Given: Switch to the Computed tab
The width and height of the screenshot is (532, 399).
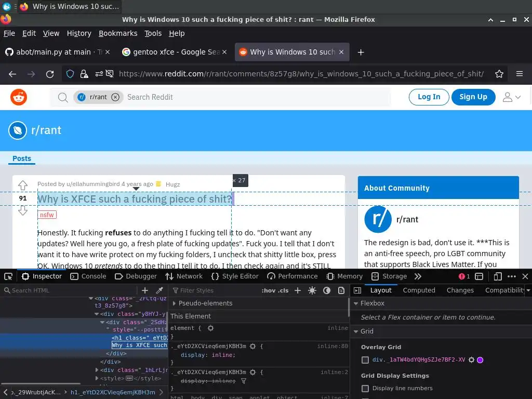Looking at the screenshot, I should point(419,290).
